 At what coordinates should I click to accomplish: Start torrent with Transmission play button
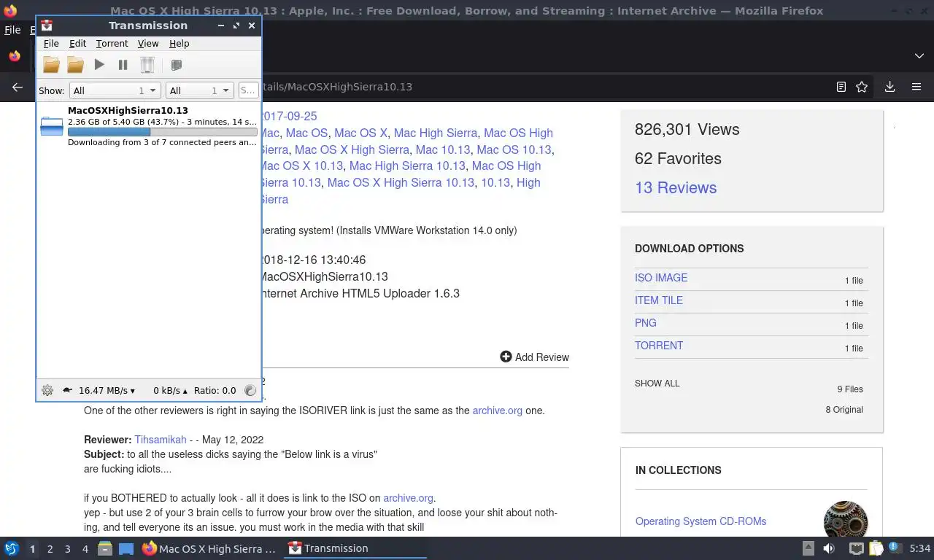99,65
